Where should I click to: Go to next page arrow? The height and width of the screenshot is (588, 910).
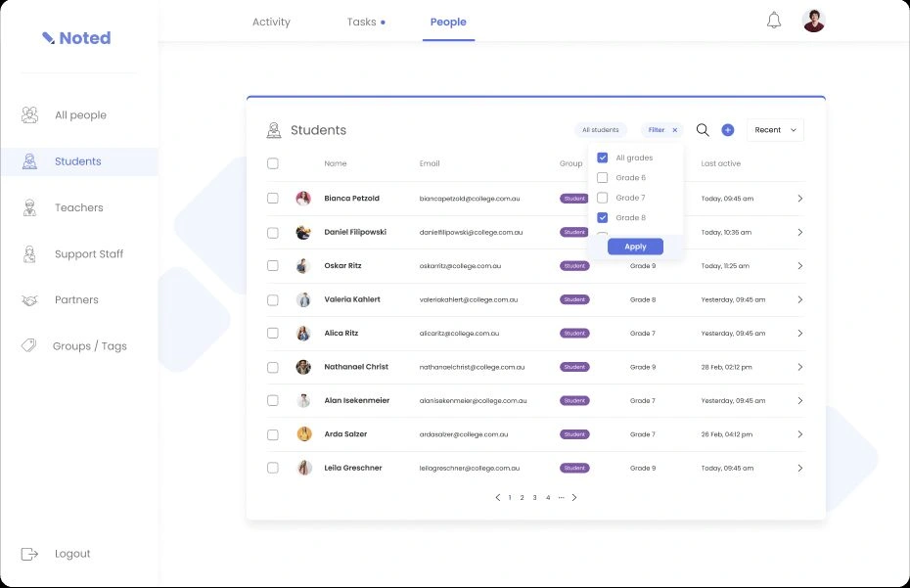point(574,497)
